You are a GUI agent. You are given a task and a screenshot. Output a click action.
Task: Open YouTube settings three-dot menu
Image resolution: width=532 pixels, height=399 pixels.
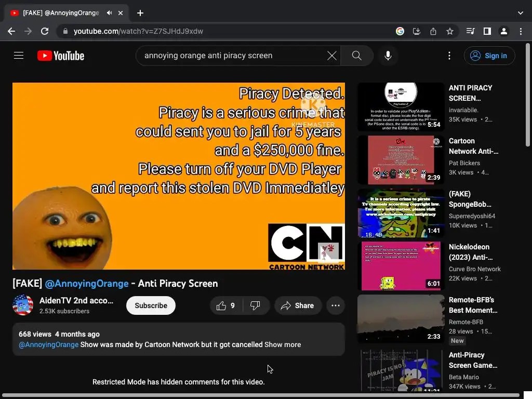449,56
